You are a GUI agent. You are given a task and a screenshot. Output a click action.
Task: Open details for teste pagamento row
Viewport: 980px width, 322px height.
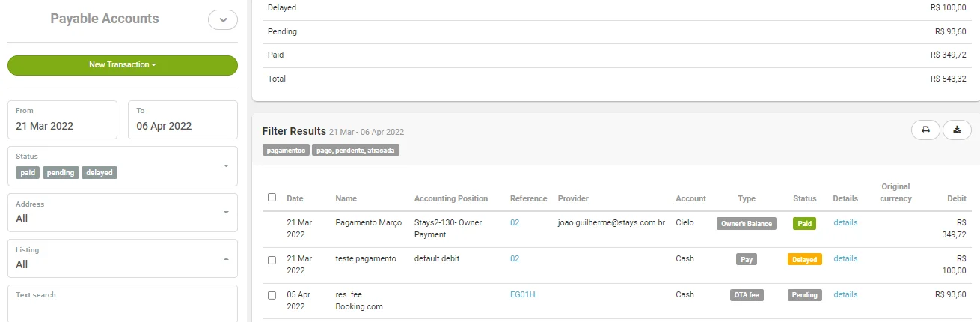coord(845,258)
